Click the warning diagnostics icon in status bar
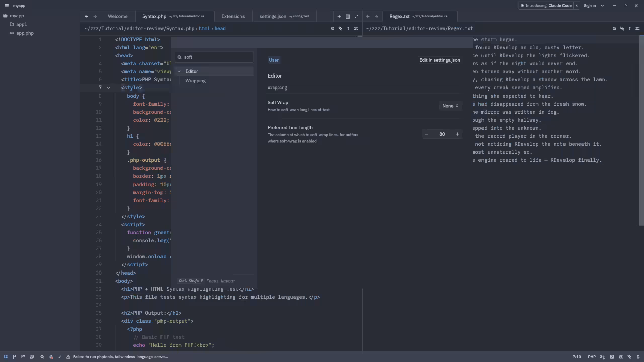Screen dimensions: 644x362 point(68,357)
